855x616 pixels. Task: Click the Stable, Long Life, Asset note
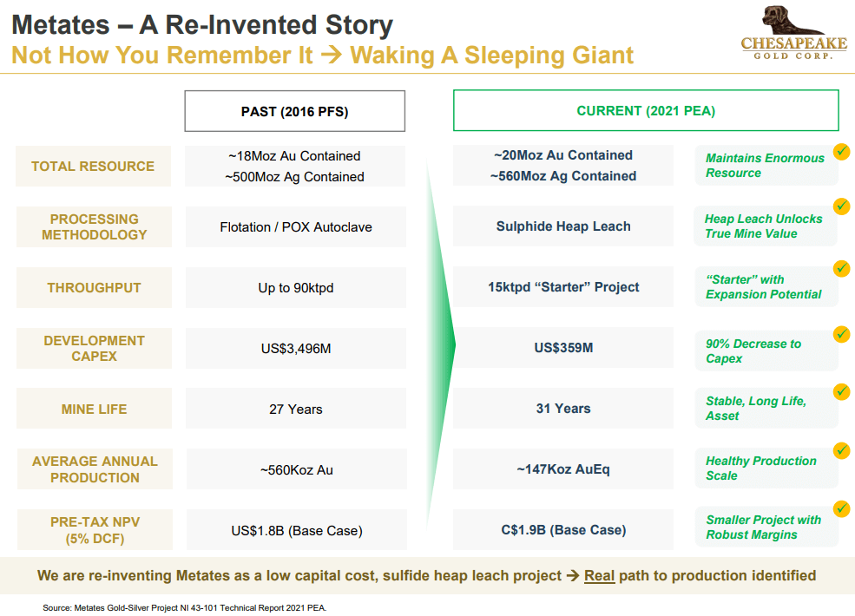(765, 409)
